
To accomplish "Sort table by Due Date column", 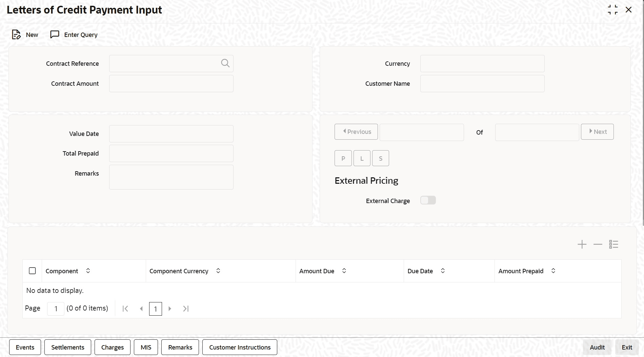I will coord(443,271).
